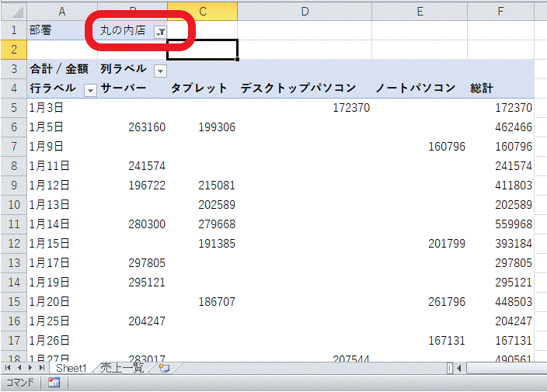Screen dimensions: 547x392
Task: Open the 部署 filter dropdown showing 丸の内店
Action: [x=160, y=31]
